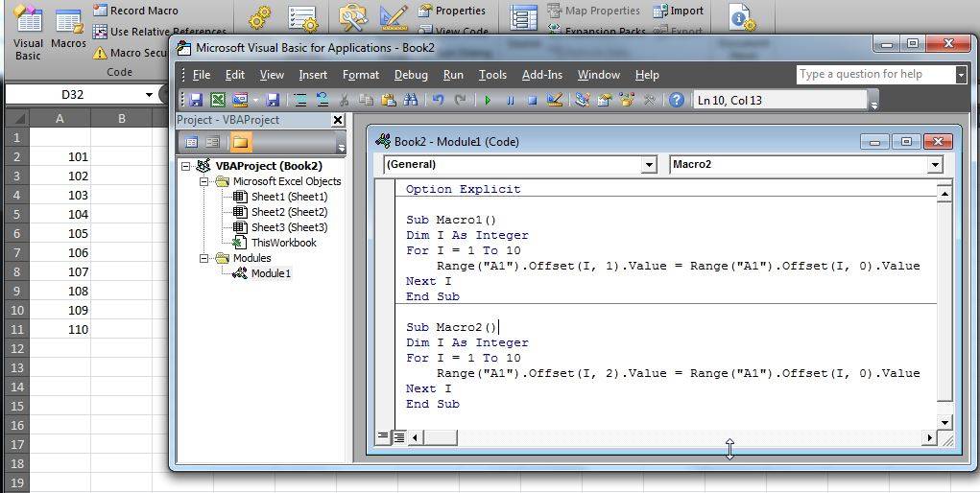The image size is (980, 493).
Task: Undo the last edit with the Undo arrow
Action: coord(438,100)
